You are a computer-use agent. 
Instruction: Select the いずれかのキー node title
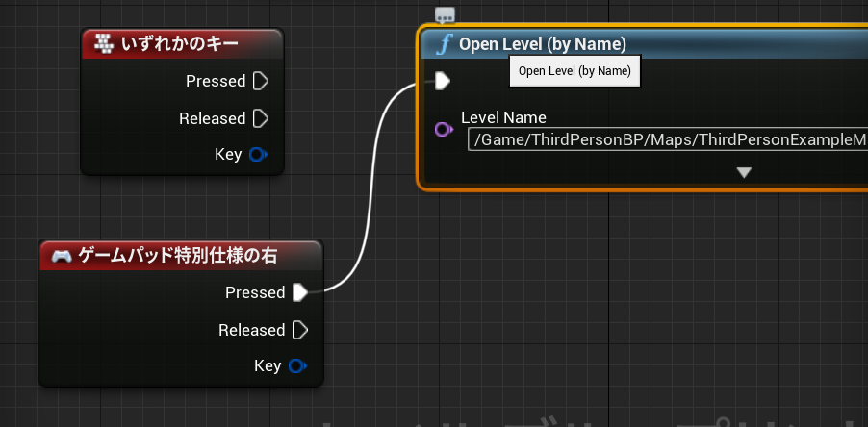coord(180,43)
